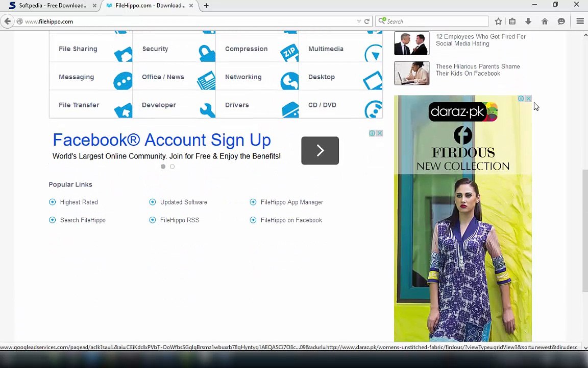Click the Developer wrench icon
The height and width of the screenshot is (368, 588).
(x=207, y=110)
